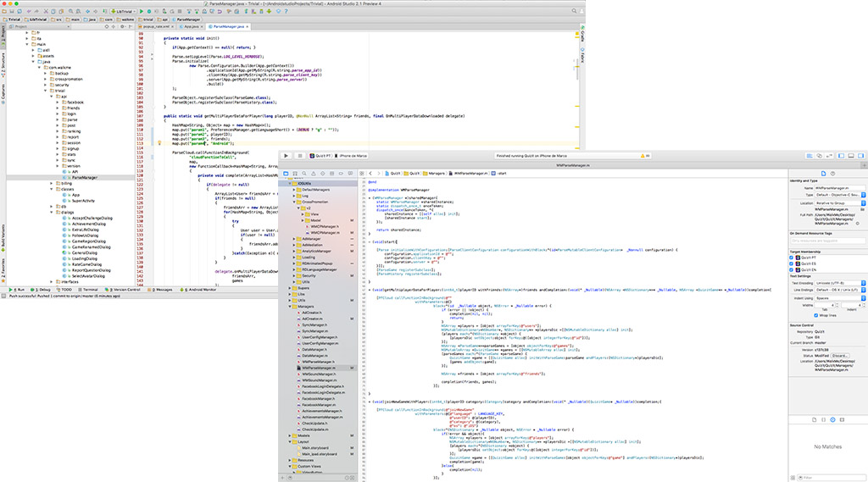Open the Xcode Breakpoint navigator icon
This screenshot has height=482, width=868.
(341, 173)
